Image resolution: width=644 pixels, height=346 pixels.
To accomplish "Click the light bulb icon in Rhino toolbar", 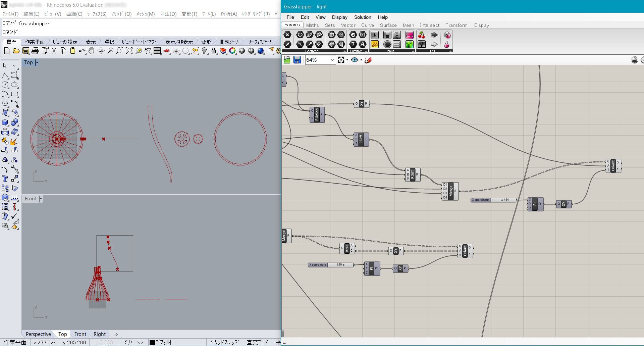I will (x=204, y=51).
